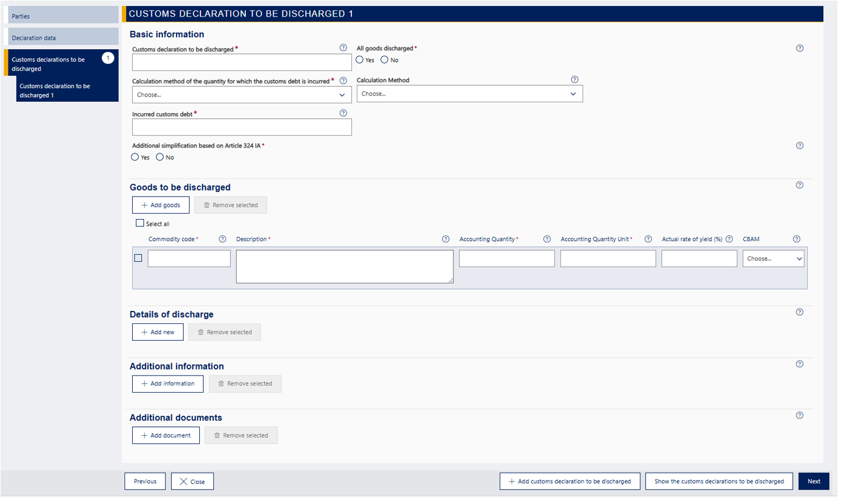Expand the CBAM Choose dropdown
The image size is (847, 504).
tap(773, 259)
